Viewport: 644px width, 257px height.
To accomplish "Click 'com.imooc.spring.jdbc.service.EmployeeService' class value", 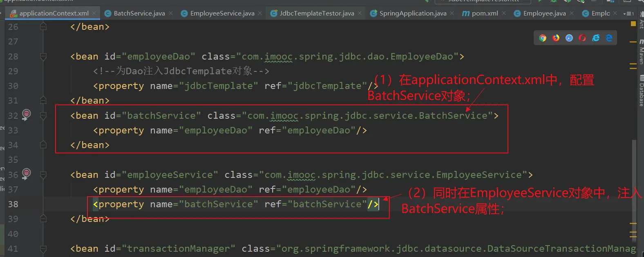I will tap(393, 175).
